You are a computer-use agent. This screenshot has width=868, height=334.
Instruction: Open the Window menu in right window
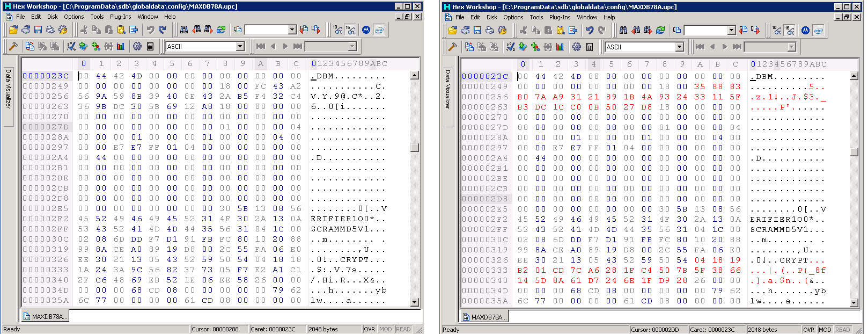tap(587, 17)
